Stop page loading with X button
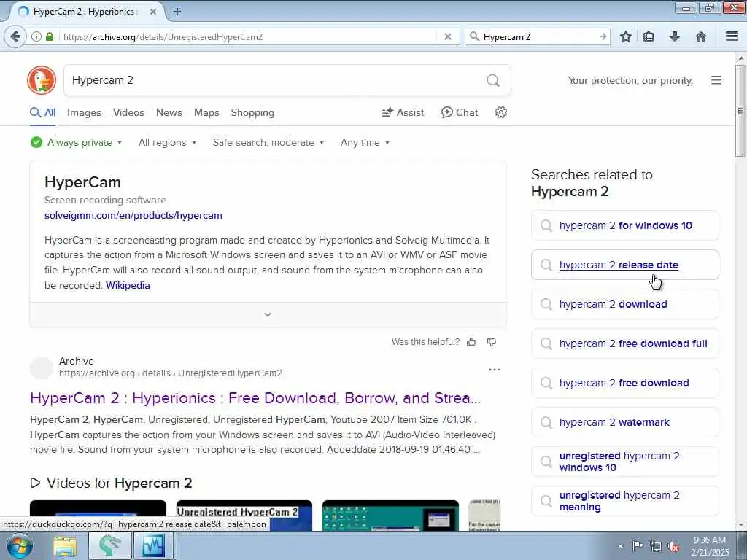The height and width of the screenshot is (560, 747). [447, 36]
